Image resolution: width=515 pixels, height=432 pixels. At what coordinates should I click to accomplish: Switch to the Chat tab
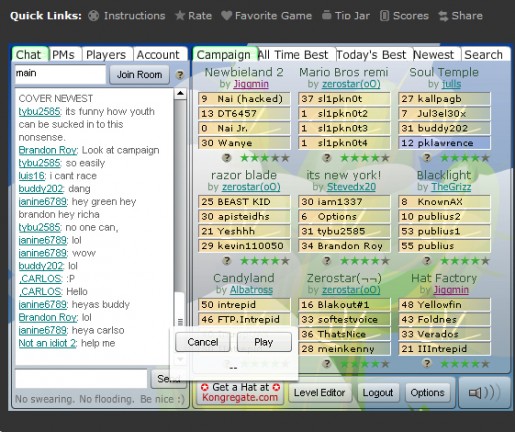point(30,54)
